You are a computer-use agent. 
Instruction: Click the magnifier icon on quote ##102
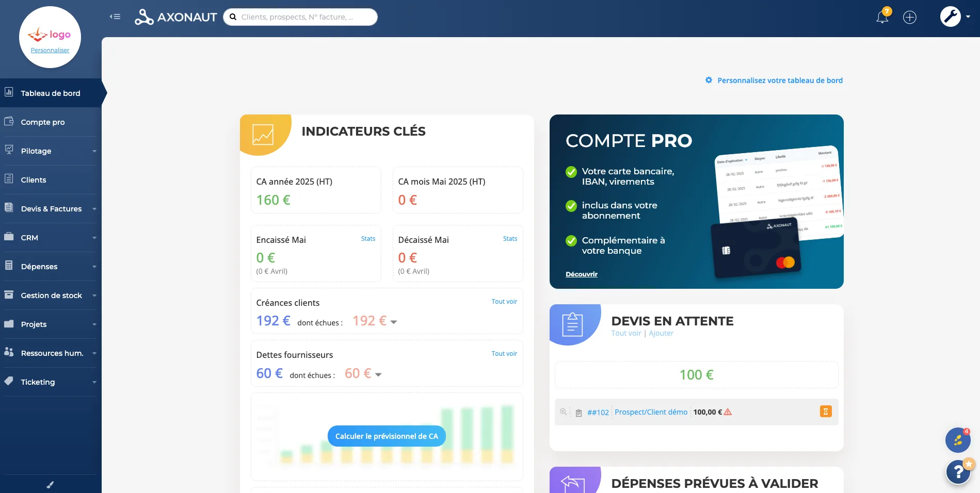point(564,412)
